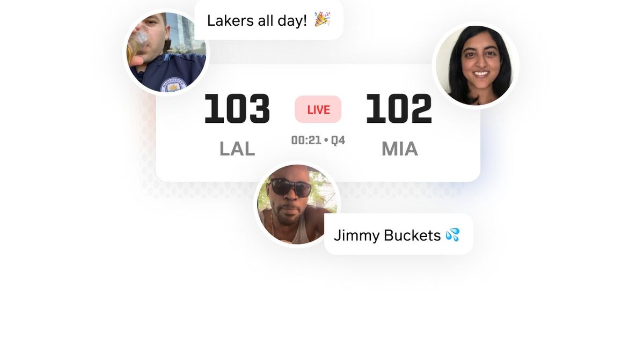Open the smiling woman's avatar
This screenshot has height=362, width=644.
point(476,65)
